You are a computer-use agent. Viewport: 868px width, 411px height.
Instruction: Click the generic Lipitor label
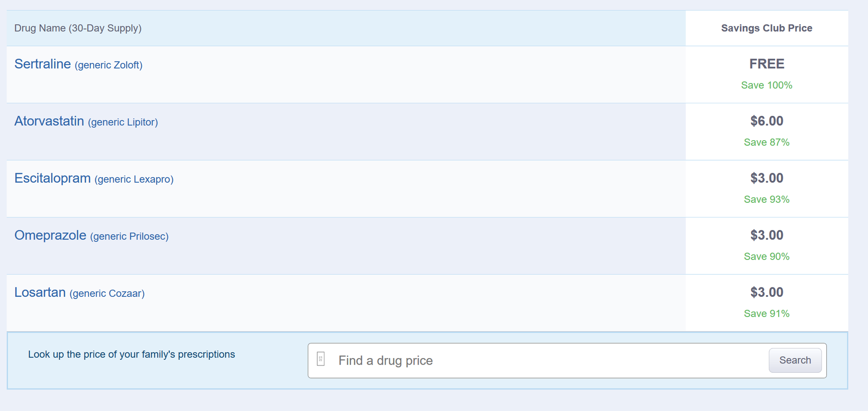[123, 122]
